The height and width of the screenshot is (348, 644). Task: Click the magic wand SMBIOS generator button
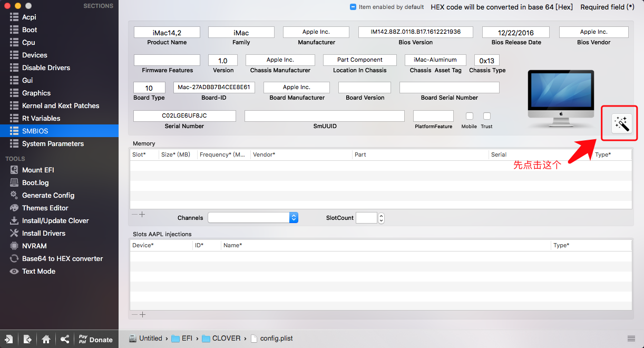pos(622,124)
